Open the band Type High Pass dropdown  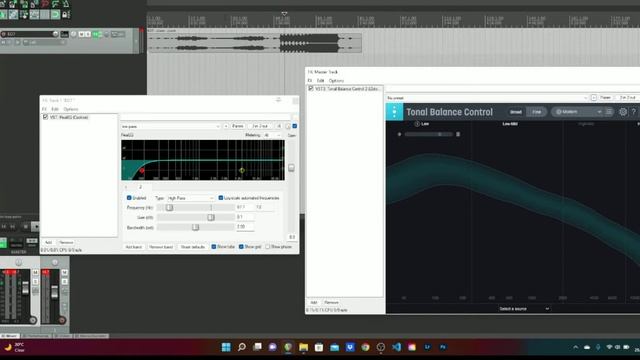coord(191,198)
